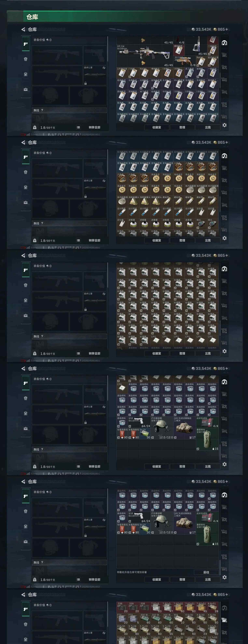Toggle list view icon beside 前往 panel's 转移全部

(x=78, y=579)
